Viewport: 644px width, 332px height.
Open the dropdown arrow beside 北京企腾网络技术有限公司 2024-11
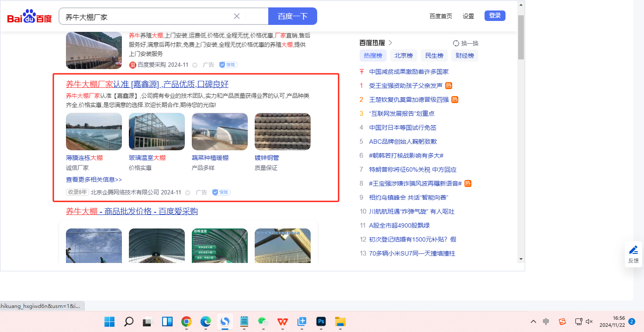[188, 193]
